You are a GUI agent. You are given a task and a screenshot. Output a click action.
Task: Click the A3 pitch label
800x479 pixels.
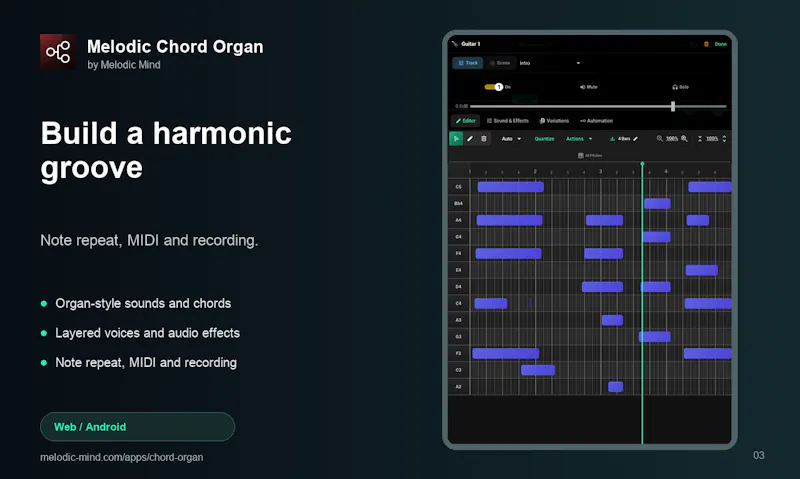click(x=458, y=320)
